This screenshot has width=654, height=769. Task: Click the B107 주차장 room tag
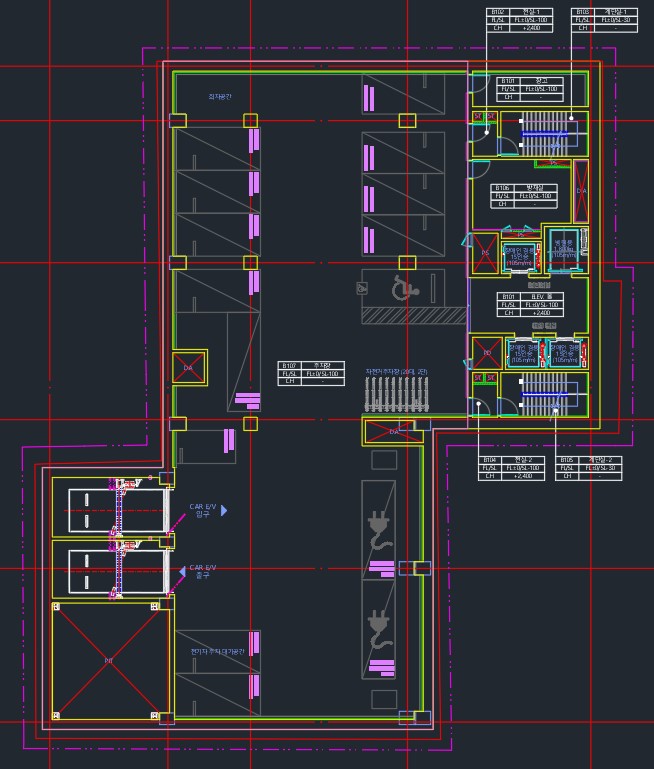[x=310, y=373]
